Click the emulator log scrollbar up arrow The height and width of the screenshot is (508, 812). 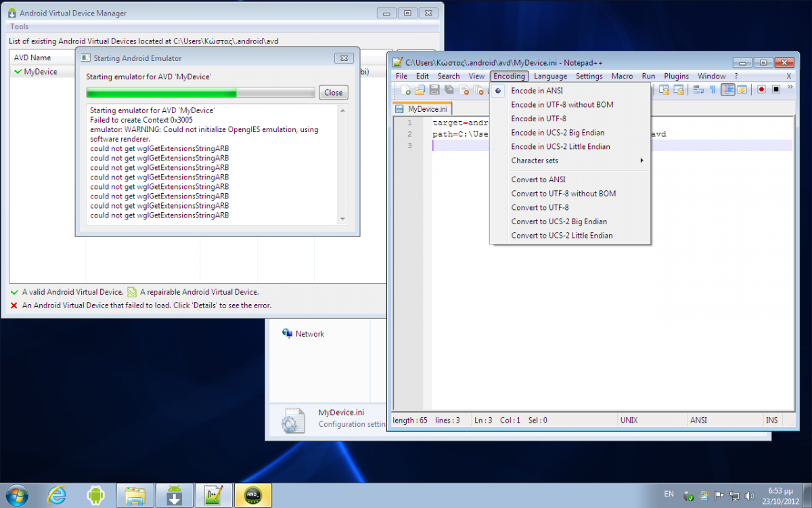point(342,110)
